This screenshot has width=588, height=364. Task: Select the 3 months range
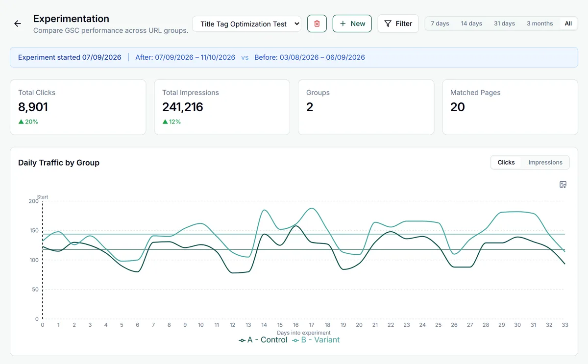click(x=540, y=24)
